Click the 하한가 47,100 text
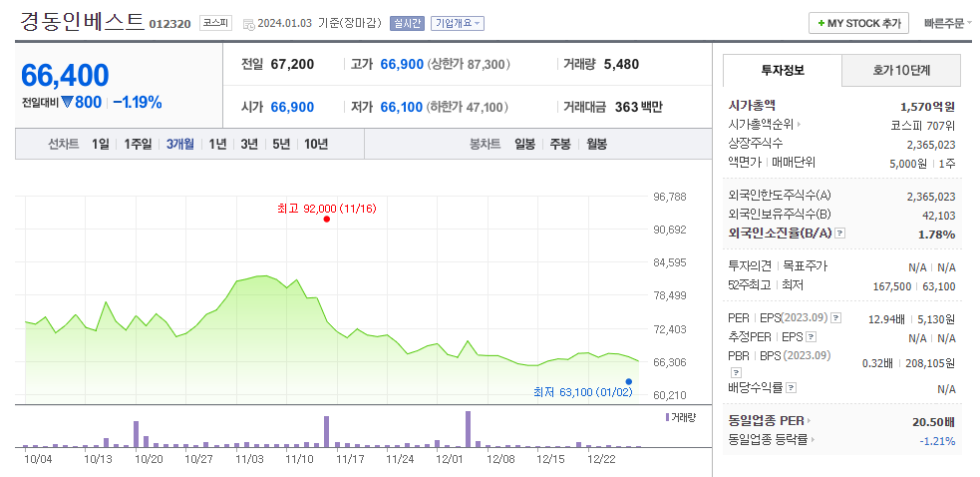Screen dimensions: 980x477 coord(469,107)
